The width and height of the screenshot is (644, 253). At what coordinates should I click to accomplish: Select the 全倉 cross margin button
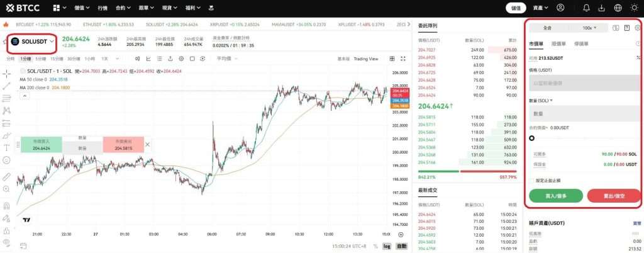(x=548, y=28)
